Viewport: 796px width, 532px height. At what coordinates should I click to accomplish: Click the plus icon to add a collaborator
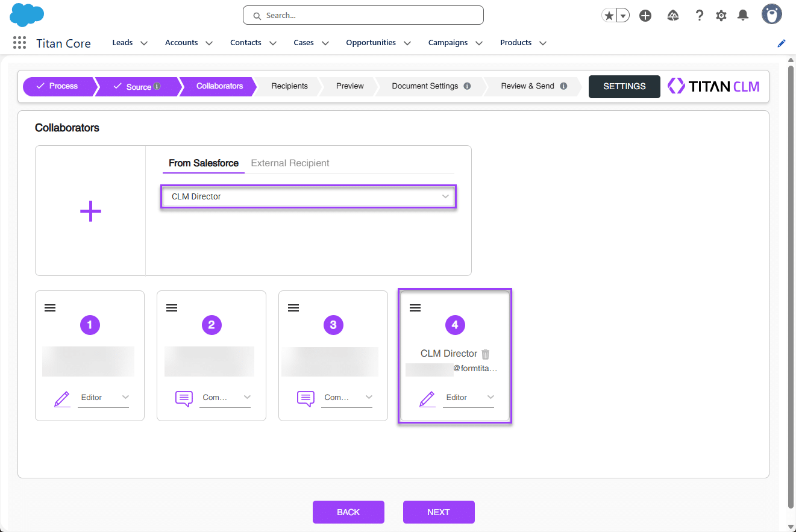[x=90, y=211]
